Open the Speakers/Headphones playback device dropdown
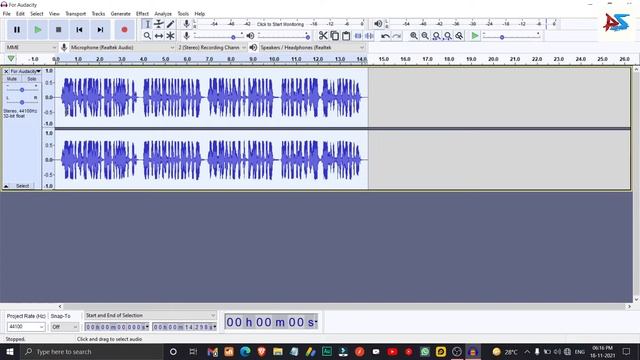This screenshot has width=640, height=360. 312,48
